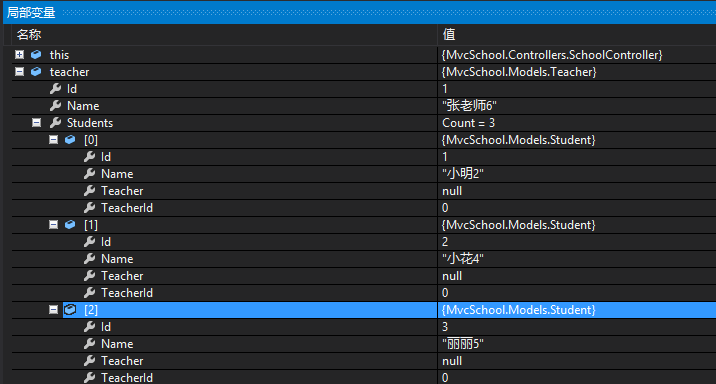Click value 1 of teacher's Id
Viewport: 716px width, 384px height.
[x=445, y=89]
